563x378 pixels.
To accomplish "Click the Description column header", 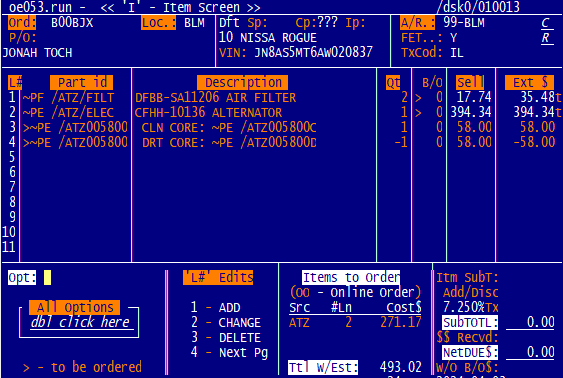I will [242, 83].
